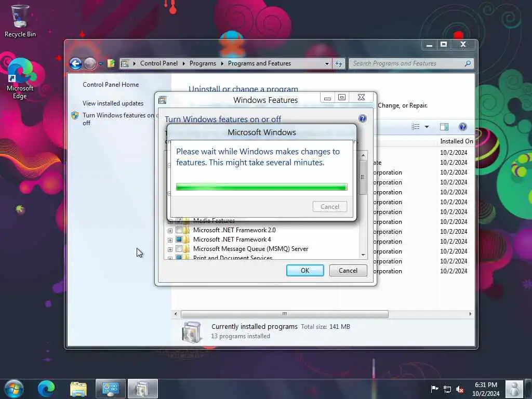Expand the Microsoft .NET Framework 4 node
Viewport: 532px width, 399px height.
click(x=170, y=240)
